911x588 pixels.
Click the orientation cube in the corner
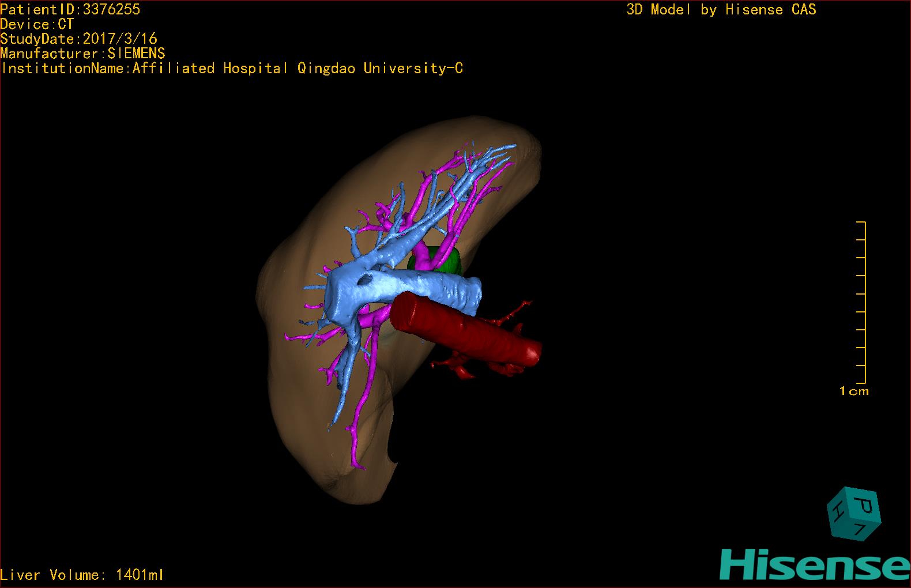pyautogui.click(x=854, y=514)
